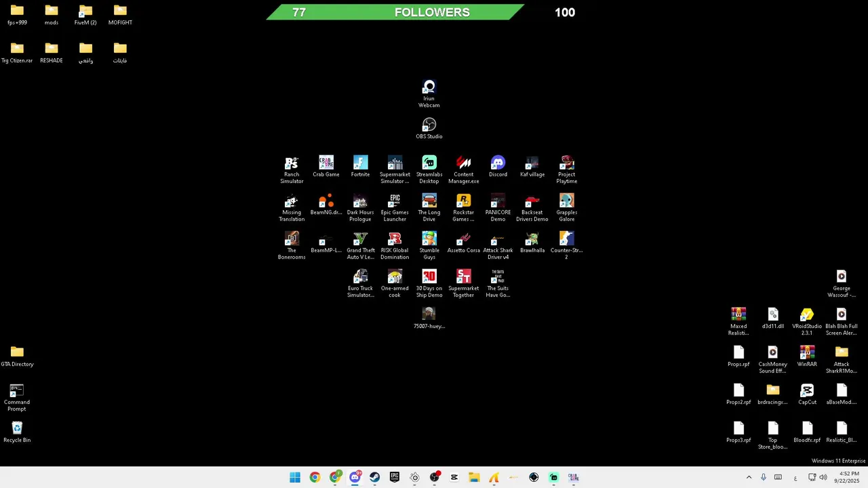Image resolution: width=868 pixels, height=488 pixels.
Task: Select the Euro Truck Simulator shortcut
Action: pos(360,283)
